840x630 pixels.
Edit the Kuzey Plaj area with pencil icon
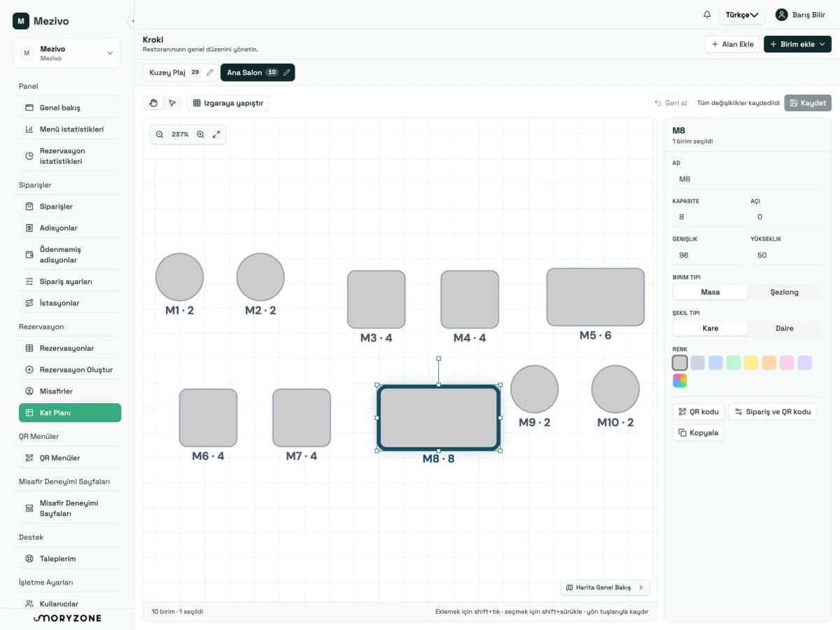tap(210, 72)
